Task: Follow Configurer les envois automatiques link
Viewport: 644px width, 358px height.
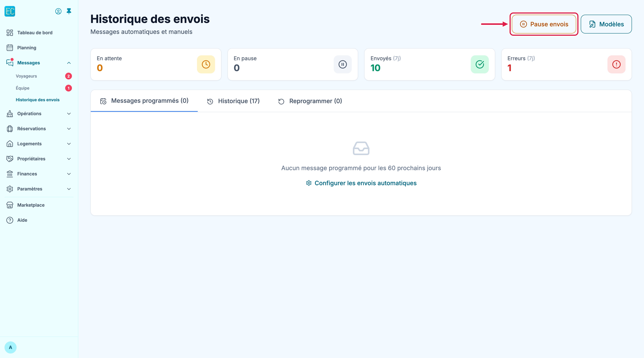Action: tap(361, 183)
